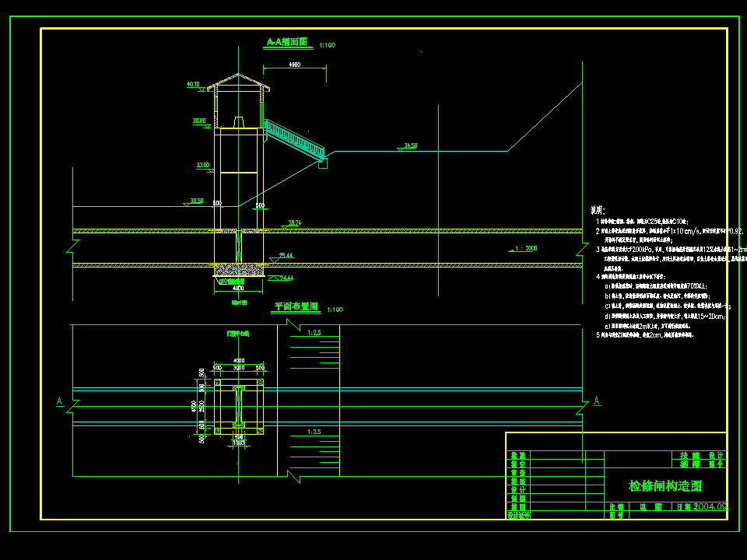Select the elevation value "28.24"

coord(295,223)
